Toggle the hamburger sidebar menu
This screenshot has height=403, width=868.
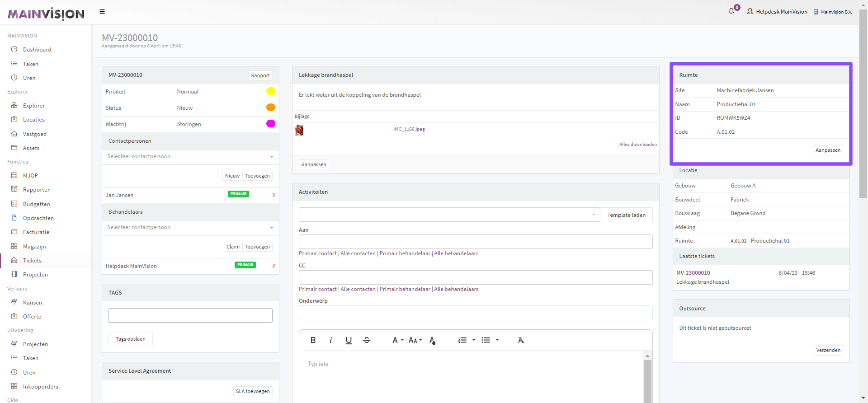[102, 12]
